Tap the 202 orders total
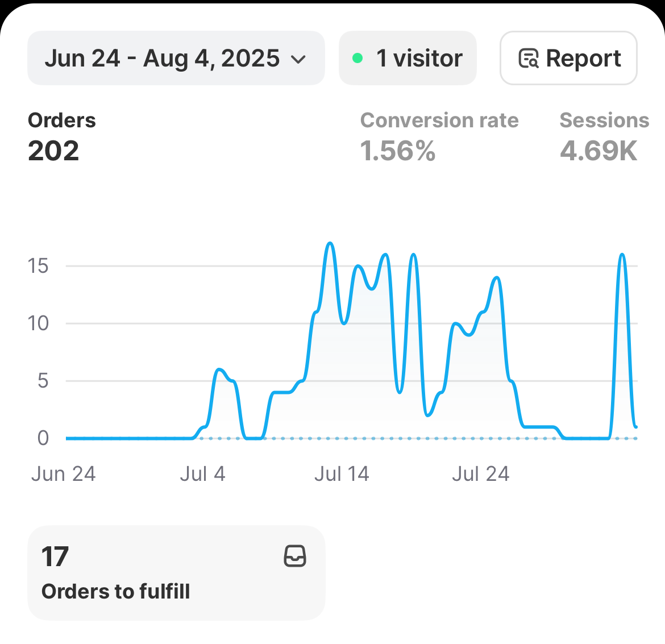Image resolution: width=665 pixels, height=644 pixels. (53, 151)
